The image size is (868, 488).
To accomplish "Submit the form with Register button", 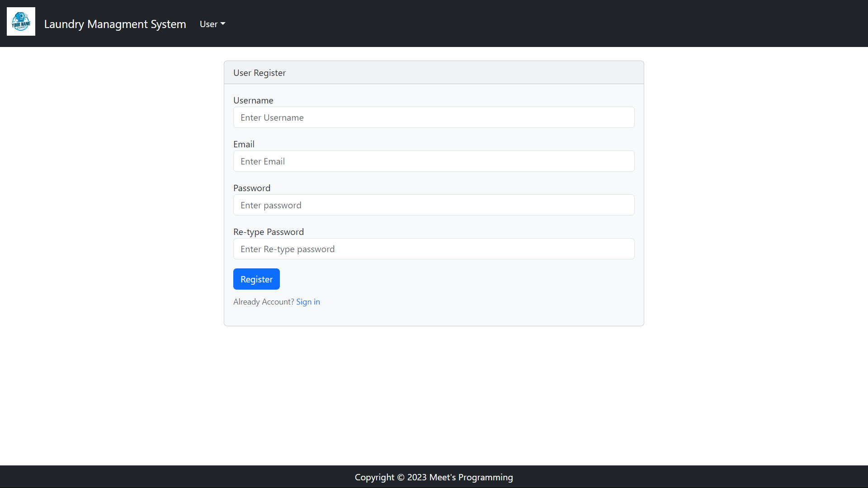I will click(256, 279).
